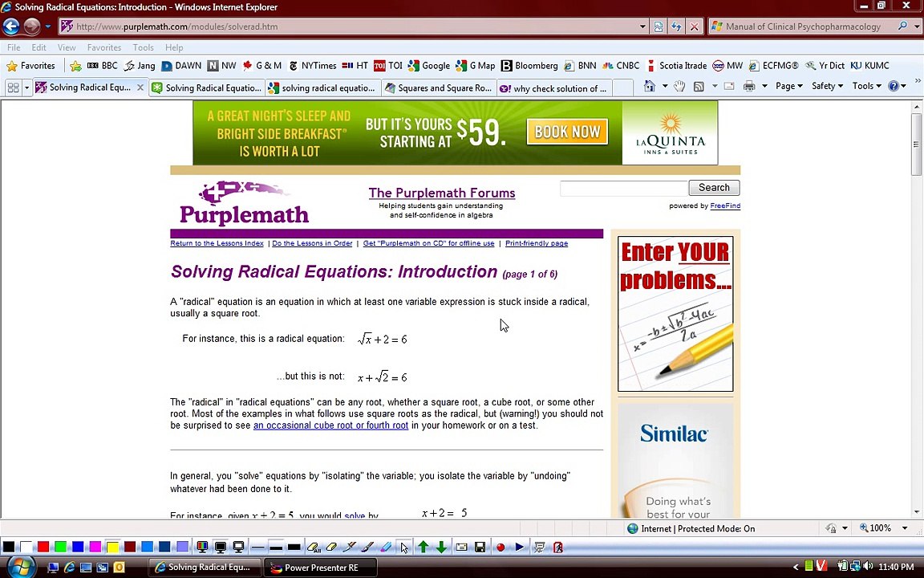Click Return to the Lessons Index link
Viewport: 924px width, 578px height.
tap(217, 243)
